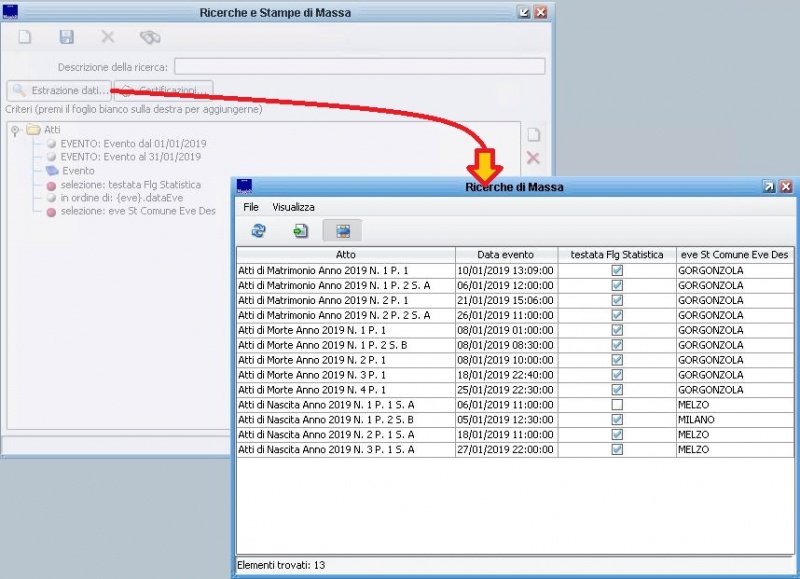Image resolution: width=800 pixels, height=579 pixels.
Task: Click the export icon with green arrow
Action: pyautogui.click(x=301, y=231)
